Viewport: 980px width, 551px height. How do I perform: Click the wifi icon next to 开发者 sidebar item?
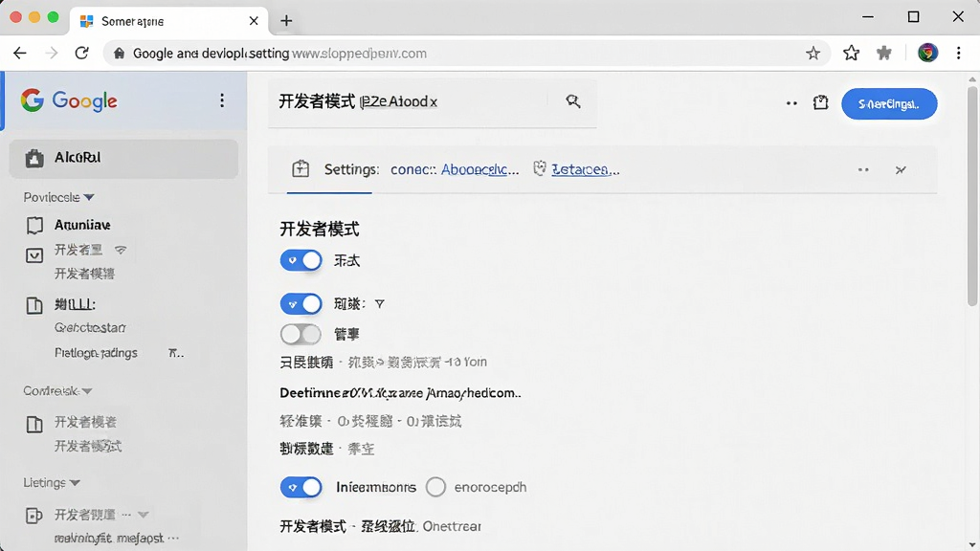tap(121, 250)
